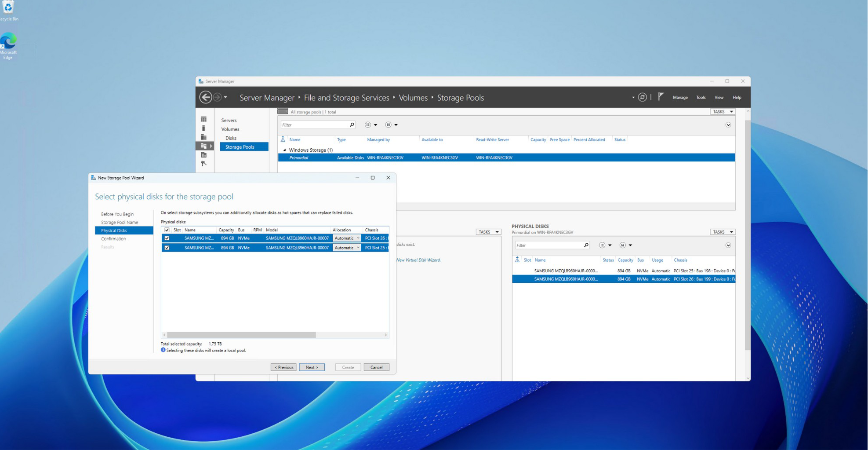The height and width of the screenshot is (450, 868).
Task: Cancel the New Storage Pool Wizard
Action: [376, 367]
